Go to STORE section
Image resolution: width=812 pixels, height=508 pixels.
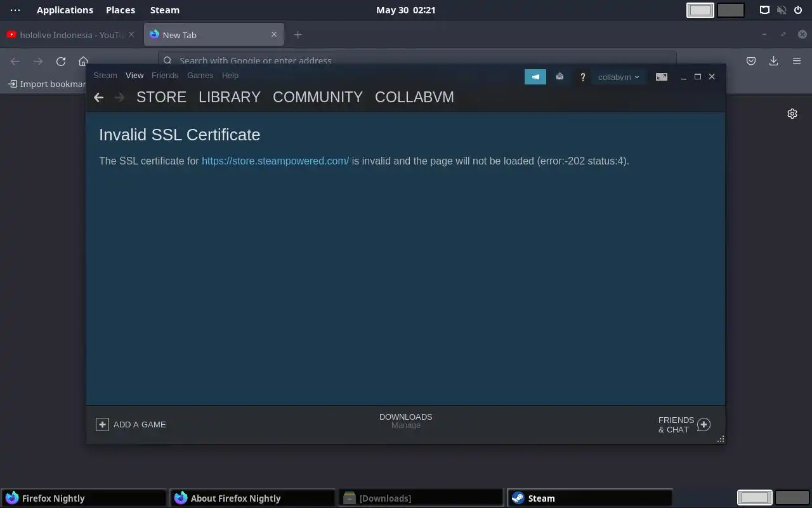pos(161,97)
